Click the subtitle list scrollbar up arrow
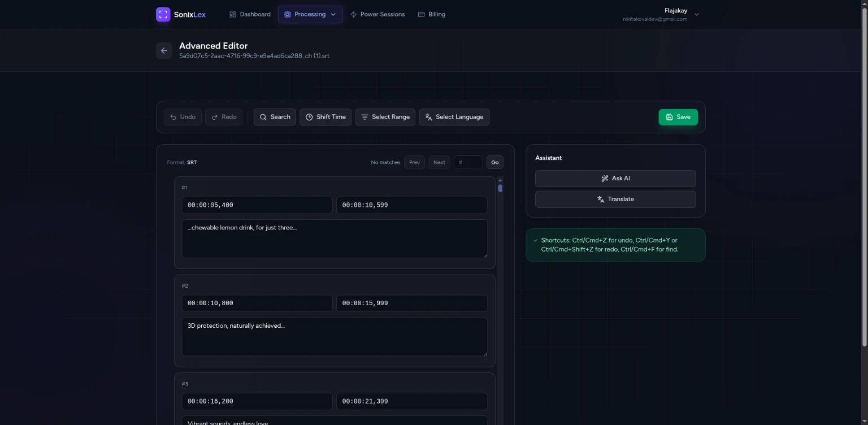Viewport: 868px width, 425px height. click(500, 180)
